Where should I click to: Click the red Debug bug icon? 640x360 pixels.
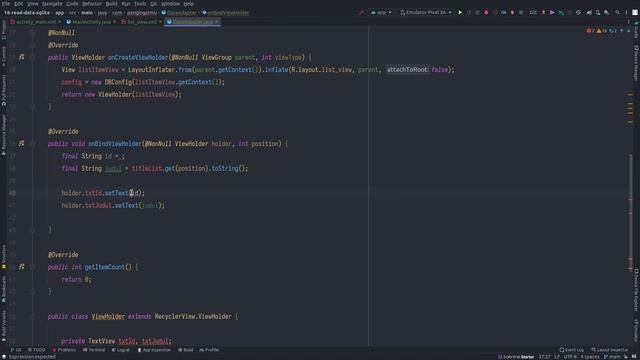click(486, 13)
